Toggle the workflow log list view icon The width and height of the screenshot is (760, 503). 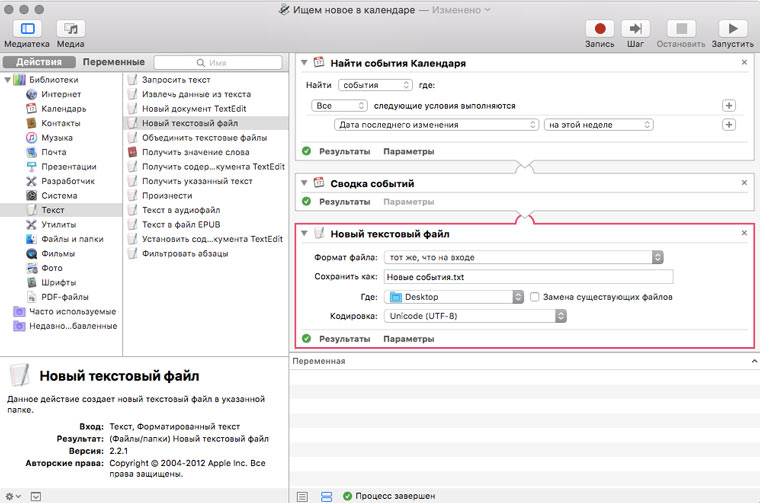pyautogui.click(x=302, y=497)
